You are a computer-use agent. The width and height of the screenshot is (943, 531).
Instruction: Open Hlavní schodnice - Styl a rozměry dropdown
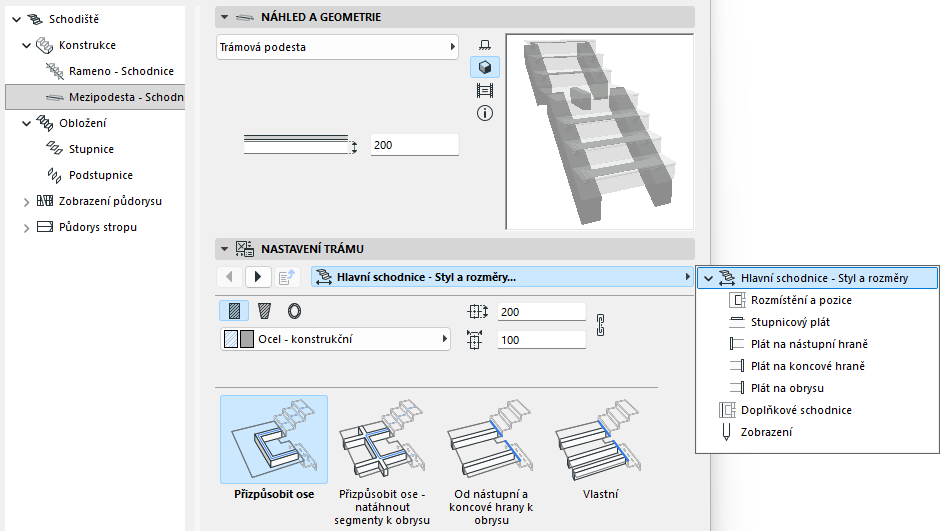[503, 277]
